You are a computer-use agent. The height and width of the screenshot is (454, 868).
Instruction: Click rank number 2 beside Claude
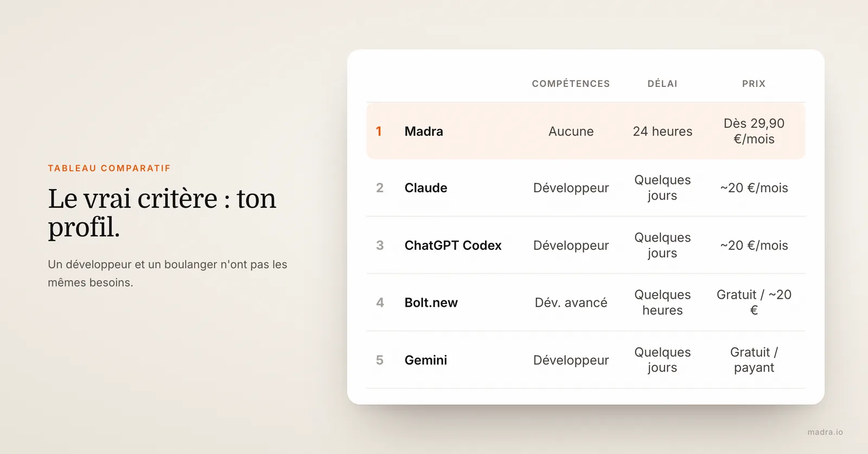click(x=380, y=188)
